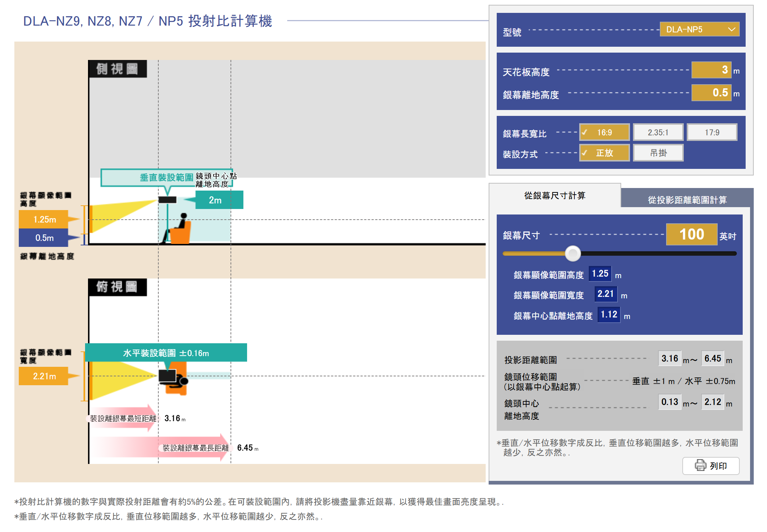767x532 pixels.
Task: Click the 銀幕尺寸 input showing 100
Action: pyautogui.click(x=692, y=234)
